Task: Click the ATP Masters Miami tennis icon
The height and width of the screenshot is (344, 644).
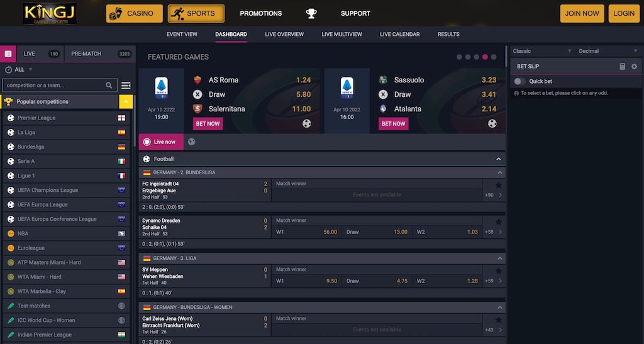Action: (x=11, y=262)
